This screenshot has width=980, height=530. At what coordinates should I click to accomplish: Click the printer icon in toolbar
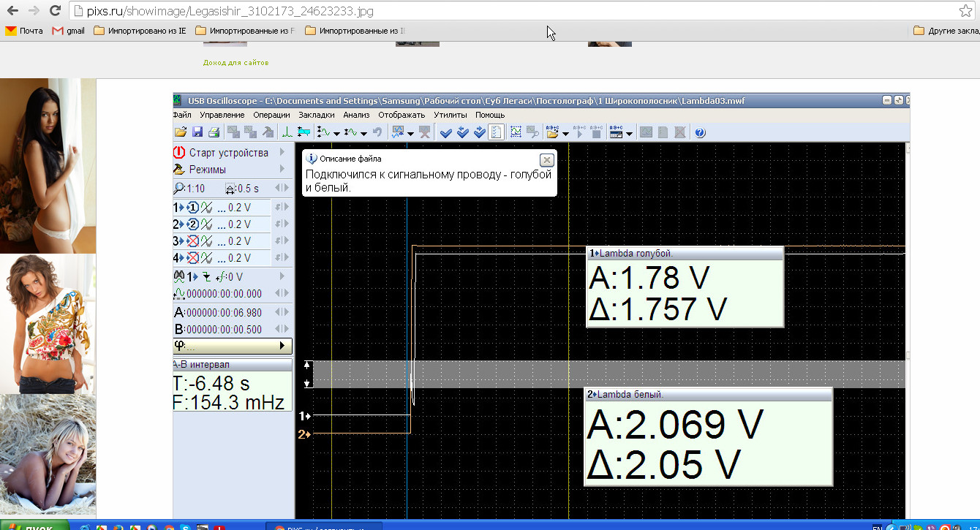(214, 132)
